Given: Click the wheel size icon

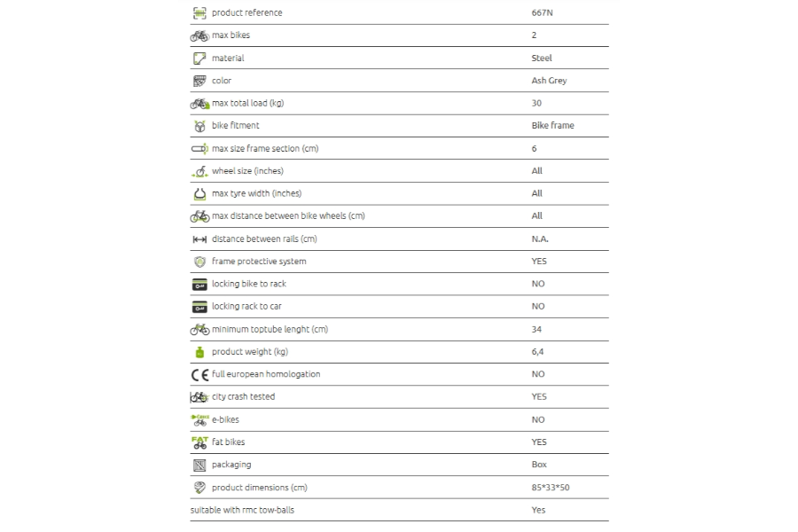Looking at the screenshot, I should 199,171.
